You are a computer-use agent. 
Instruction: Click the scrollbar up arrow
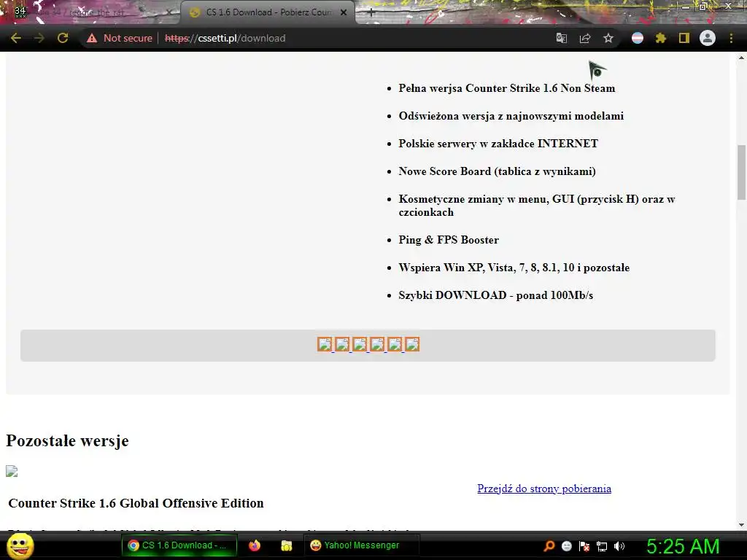pos(741,58)
